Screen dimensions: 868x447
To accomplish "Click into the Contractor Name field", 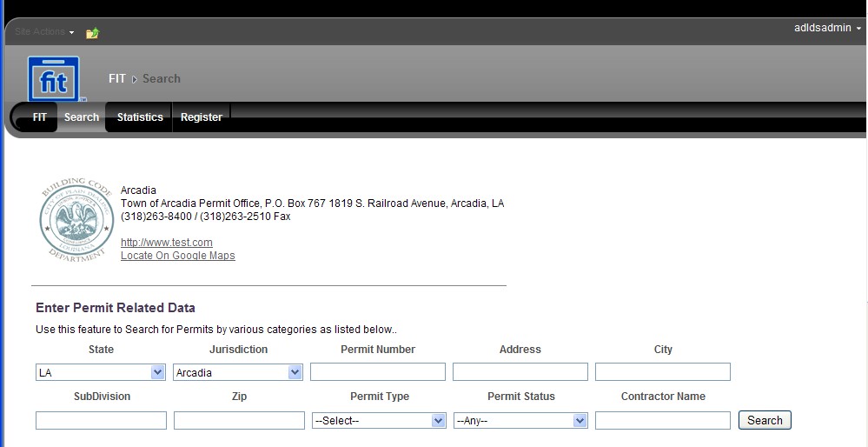I will (662, 421).
